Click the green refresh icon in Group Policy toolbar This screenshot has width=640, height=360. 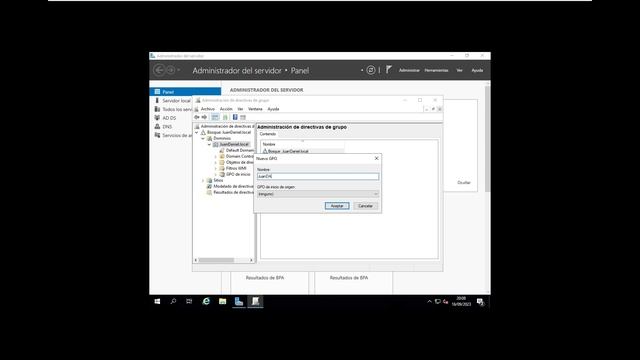coord(225,117)
